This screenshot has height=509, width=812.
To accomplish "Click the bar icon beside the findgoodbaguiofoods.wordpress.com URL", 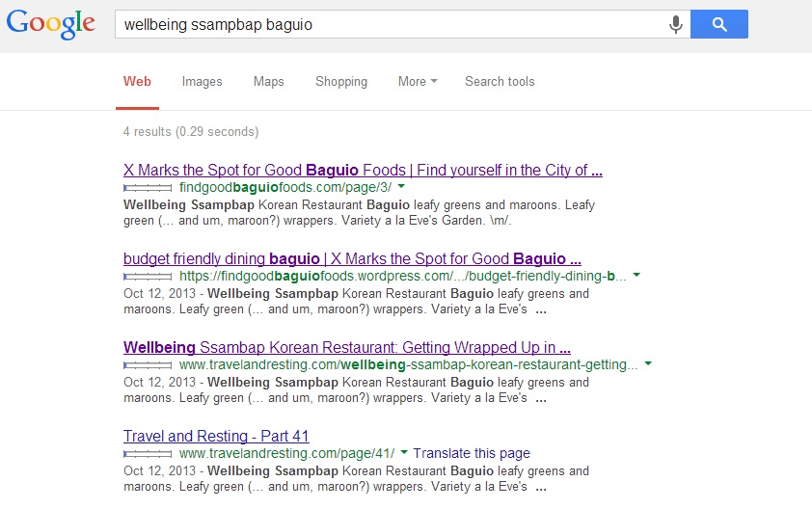I will [x=148, y=276].
